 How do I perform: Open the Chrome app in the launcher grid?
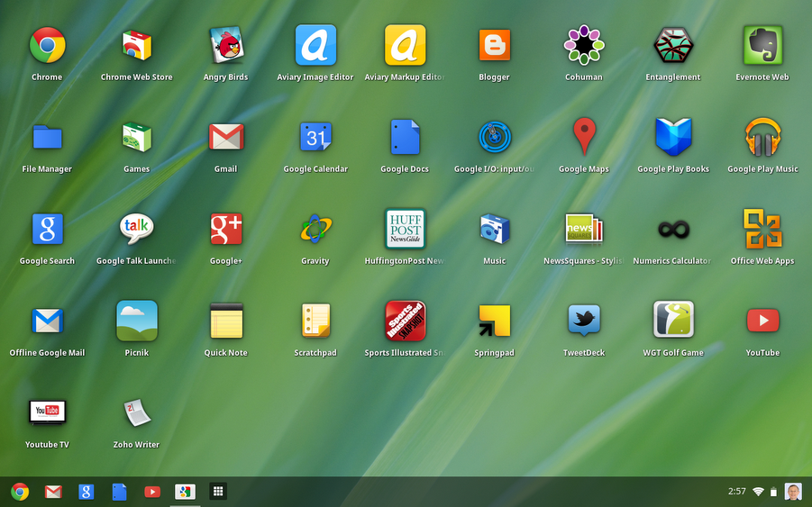[47, 46]
